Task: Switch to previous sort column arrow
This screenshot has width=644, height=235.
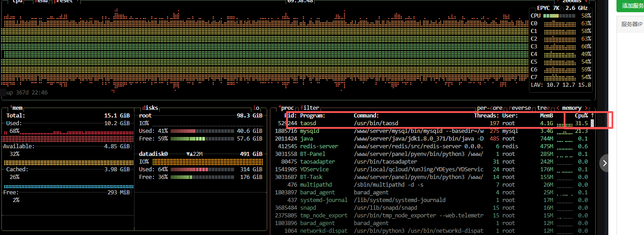Action: pos(558,108)
